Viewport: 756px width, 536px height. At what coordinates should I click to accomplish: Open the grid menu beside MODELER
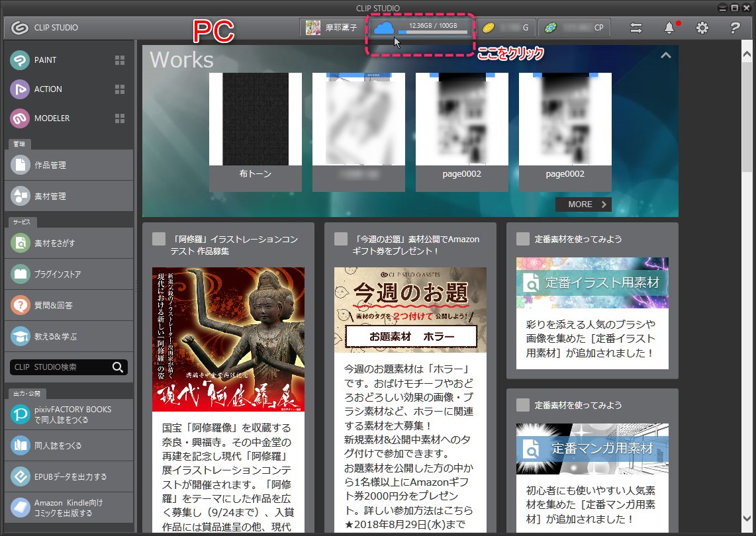click(x=120, y=118)
